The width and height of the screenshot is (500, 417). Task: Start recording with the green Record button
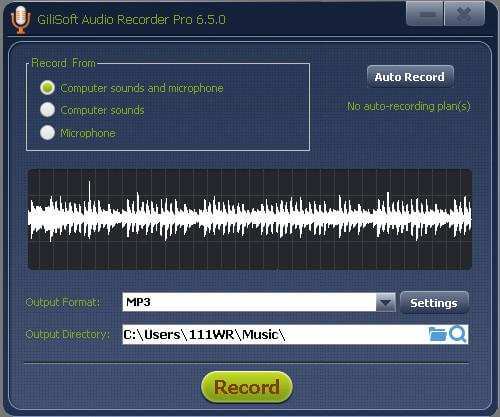click(247, 387)
